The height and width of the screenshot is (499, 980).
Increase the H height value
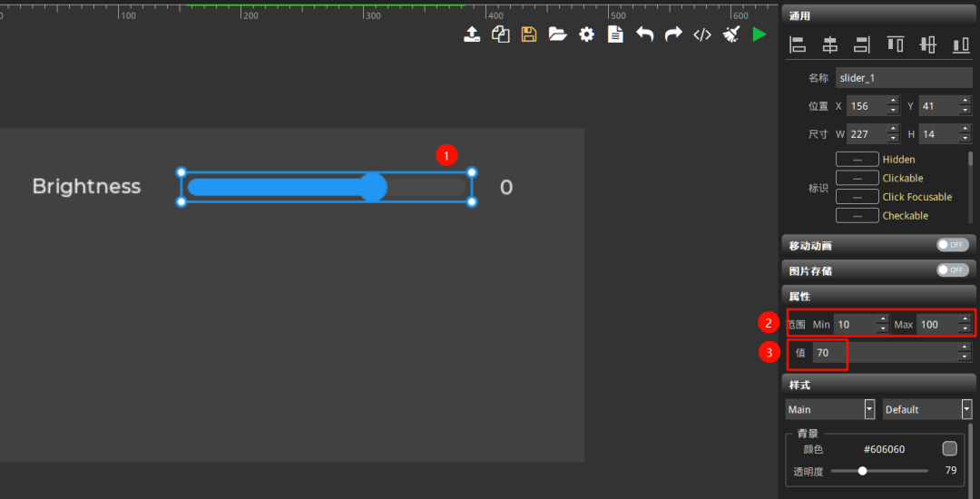965,129
